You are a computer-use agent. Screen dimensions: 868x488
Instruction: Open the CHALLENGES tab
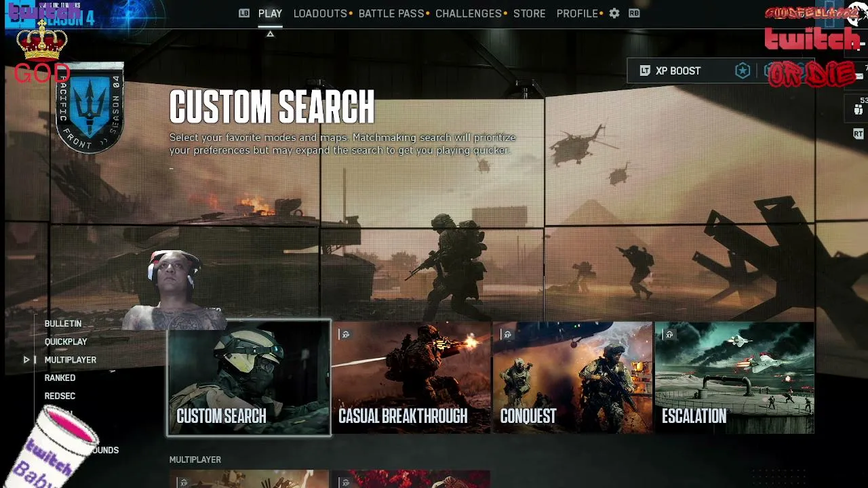(x=469, y=14)
